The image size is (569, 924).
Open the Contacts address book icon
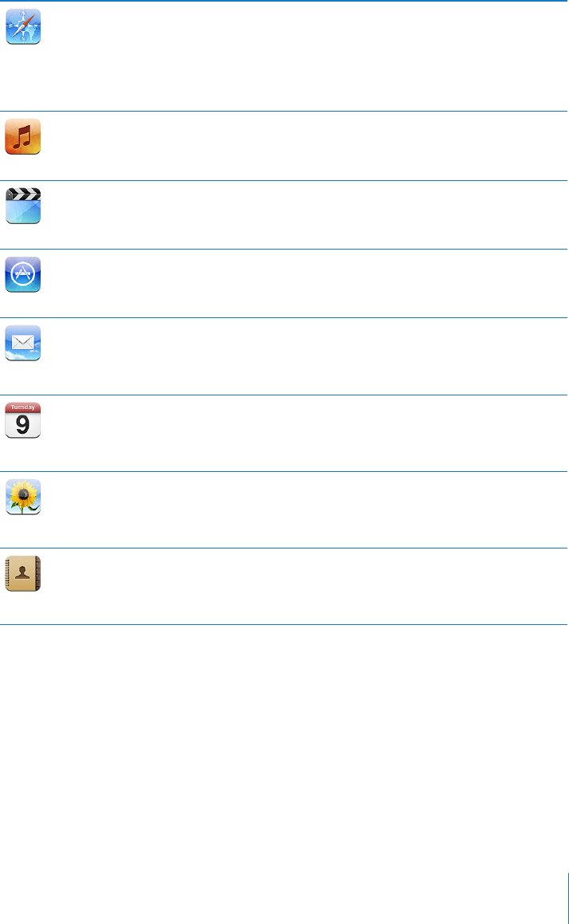[x=23, y=573]
